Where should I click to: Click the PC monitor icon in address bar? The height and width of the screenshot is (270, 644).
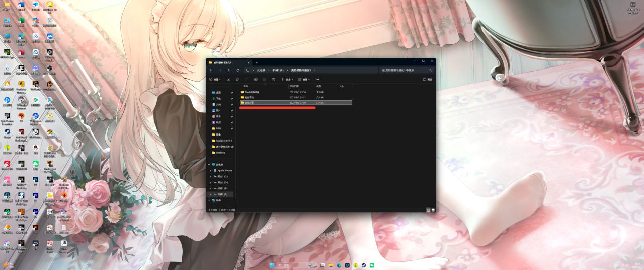(248, 70)
